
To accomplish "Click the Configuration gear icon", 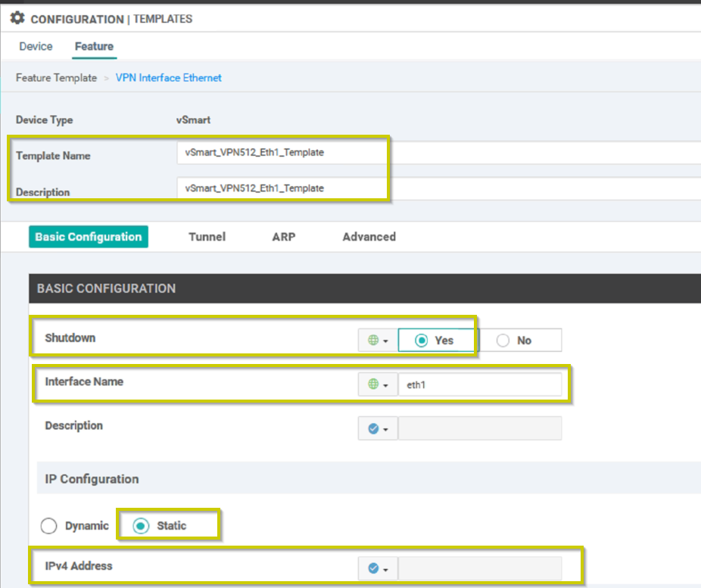I will (17, 18).
